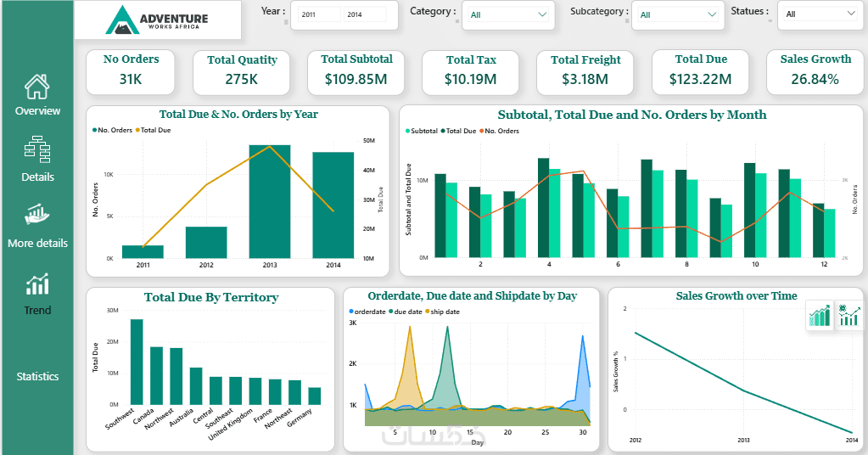Switch to the area growth chart icon
The width and height of the screenshot is (868, 455).
[x=820, y=316]
